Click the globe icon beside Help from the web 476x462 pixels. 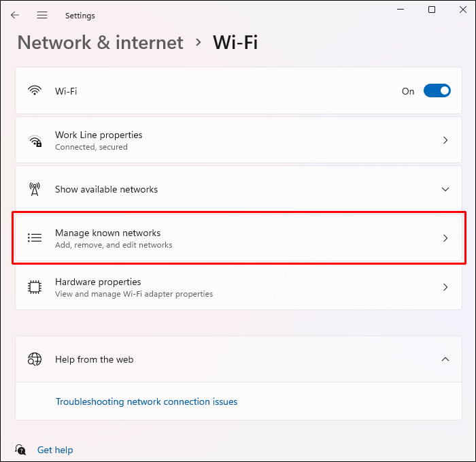coord(35,359)
